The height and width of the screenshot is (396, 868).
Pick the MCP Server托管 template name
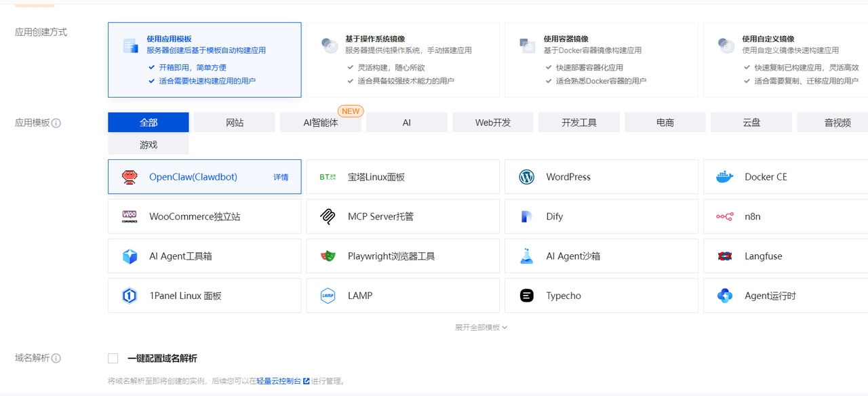coord(380,216)
